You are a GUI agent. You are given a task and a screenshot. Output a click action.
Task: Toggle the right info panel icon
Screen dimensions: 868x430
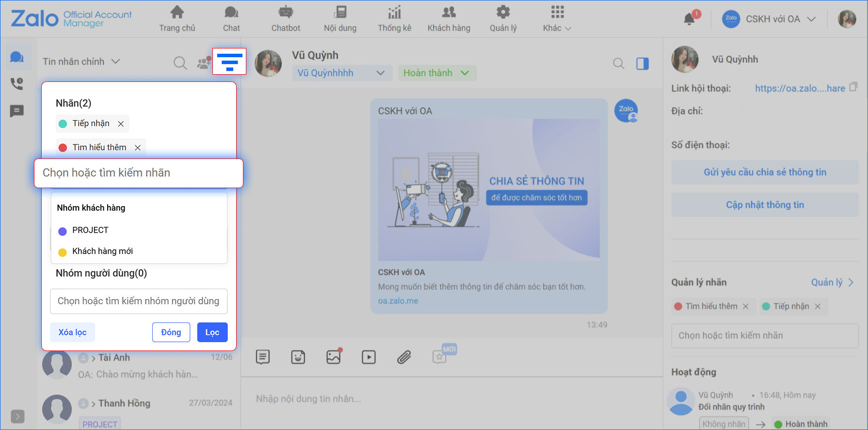click(x=643, y=64)
